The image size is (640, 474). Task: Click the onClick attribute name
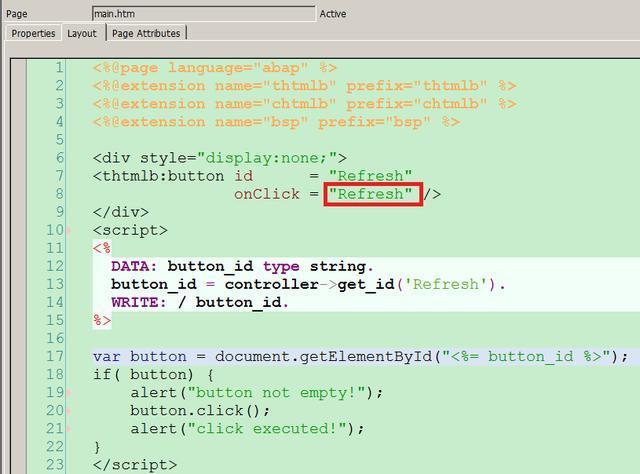267,194
